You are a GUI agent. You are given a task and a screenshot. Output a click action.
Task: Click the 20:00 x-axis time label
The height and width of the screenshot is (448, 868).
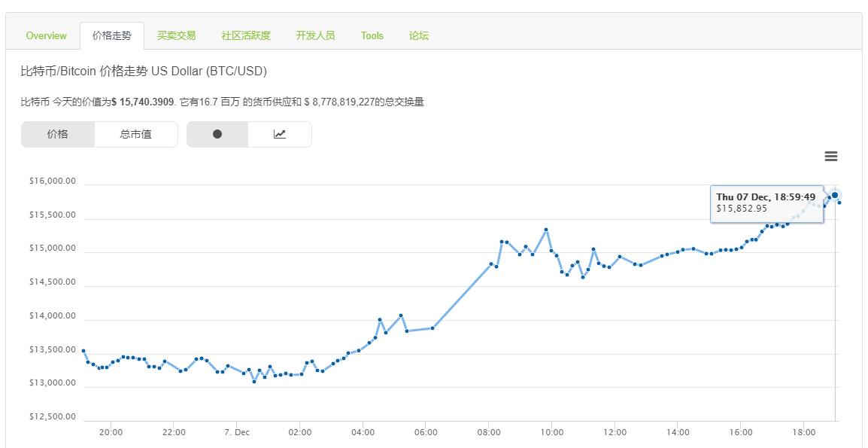pos(111,432)
